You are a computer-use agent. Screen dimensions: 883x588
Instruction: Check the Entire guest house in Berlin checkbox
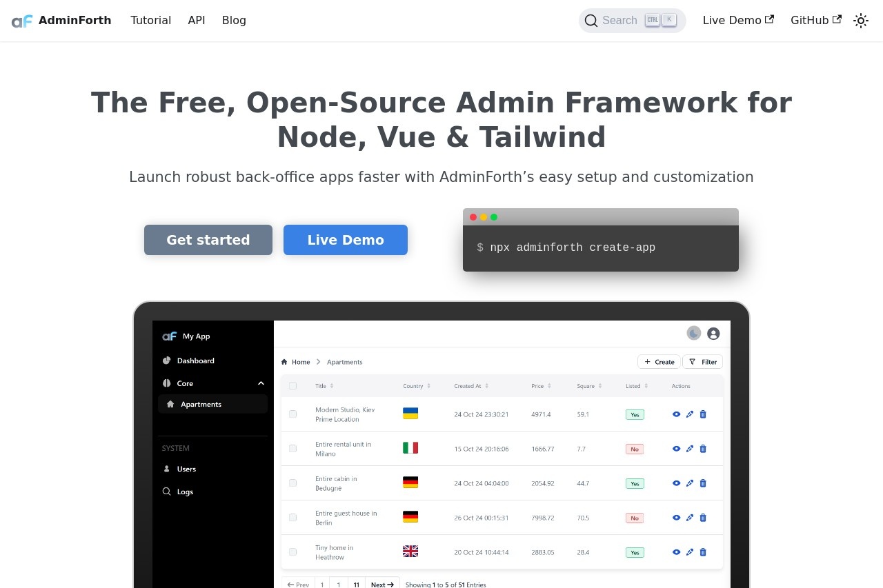(x=293, y=518)
